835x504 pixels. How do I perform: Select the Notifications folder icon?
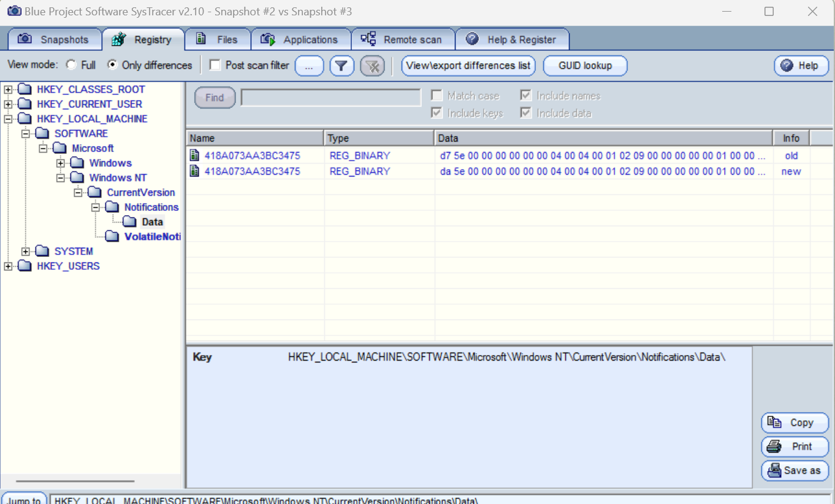(112, 207)
